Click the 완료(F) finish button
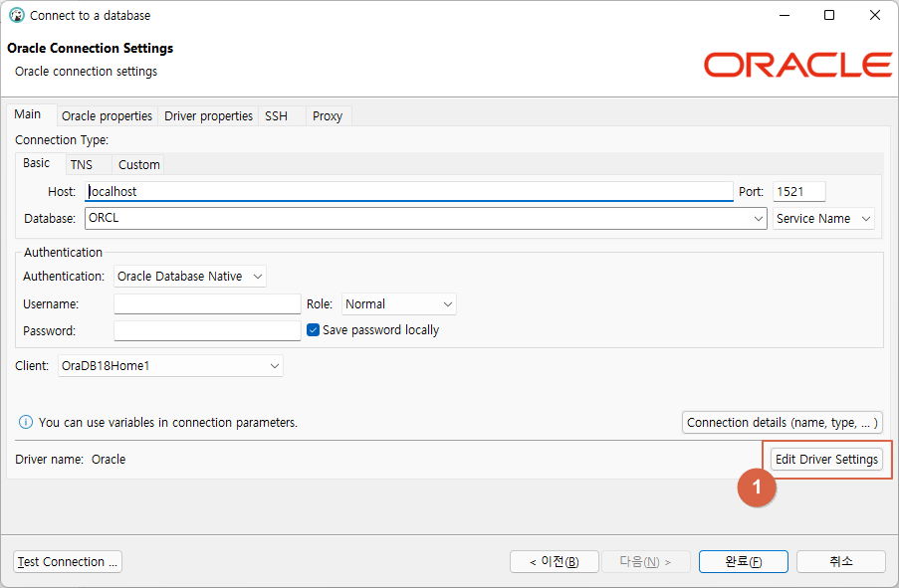899x588 pixels. click(x=743, y=562)
